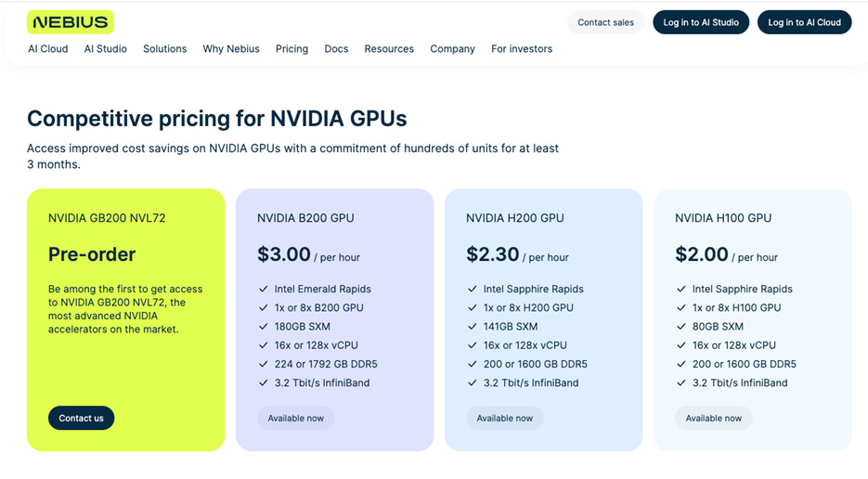Click the 180GB SXM line

pyautogui.click(x=303, y=327)
